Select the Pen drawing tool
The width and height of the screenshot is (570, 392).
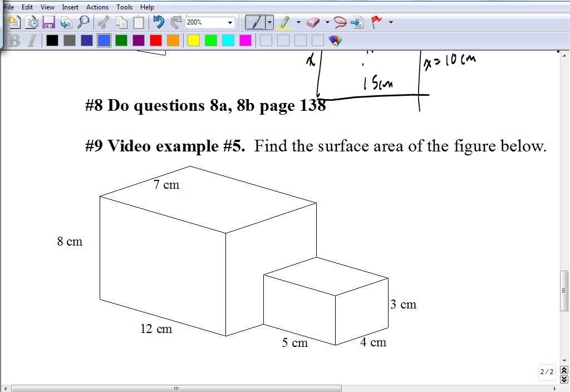(x=255, y=22)
